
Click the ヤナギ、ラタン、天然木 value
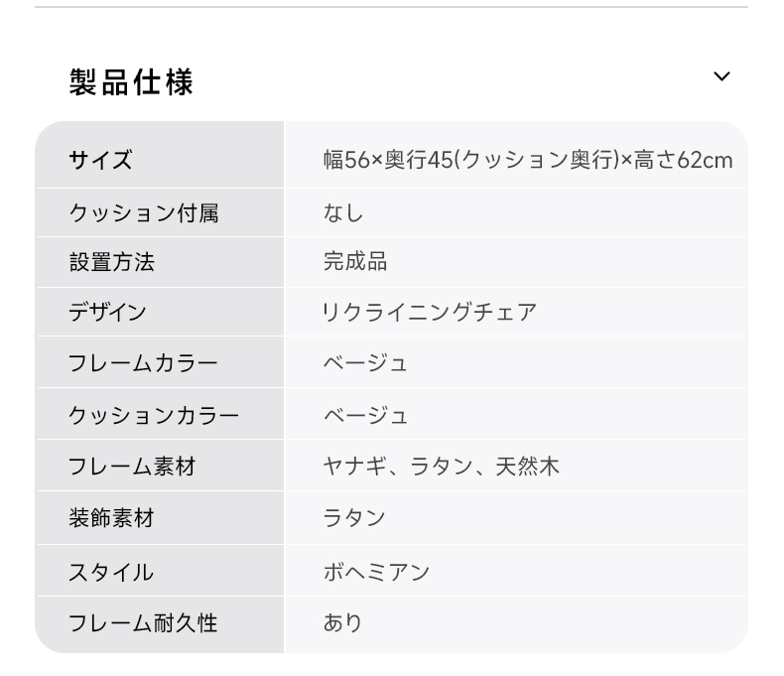(x=441, y=466)
